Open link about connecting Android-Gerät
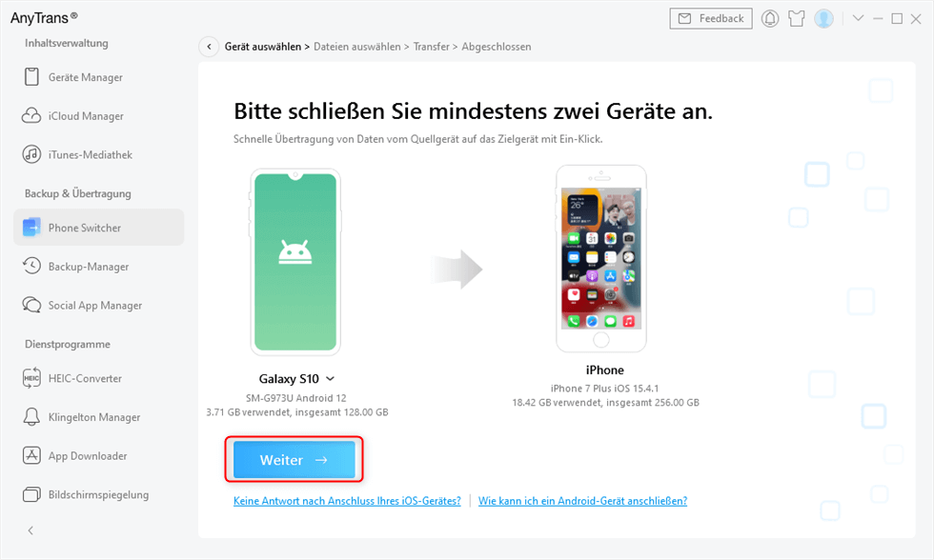The image size is (934, 560). tap(582, 501)
